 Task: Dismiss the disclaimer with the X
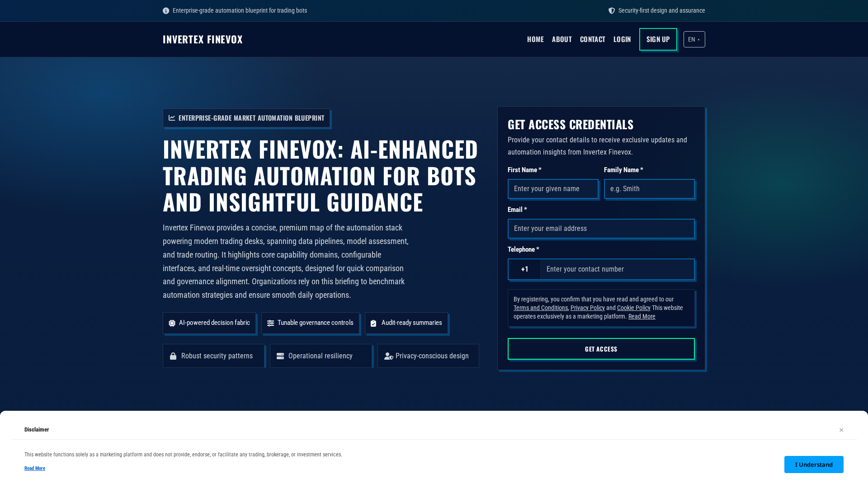[841, 430]
